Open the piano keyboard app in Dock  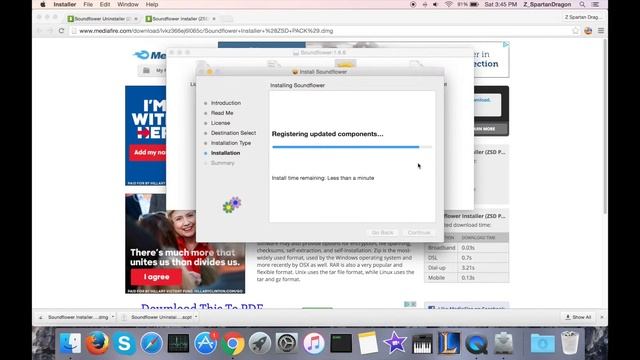point(422,343)
